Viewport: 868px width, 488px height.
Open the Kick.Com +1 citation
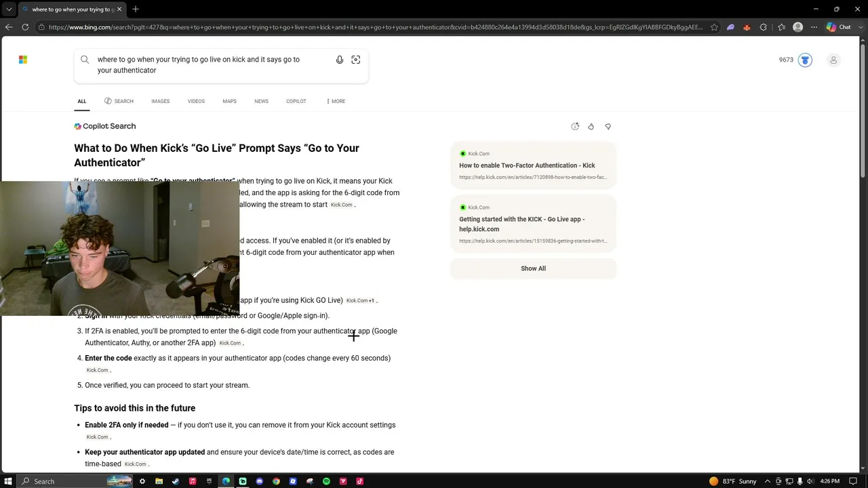coord(360,301)
